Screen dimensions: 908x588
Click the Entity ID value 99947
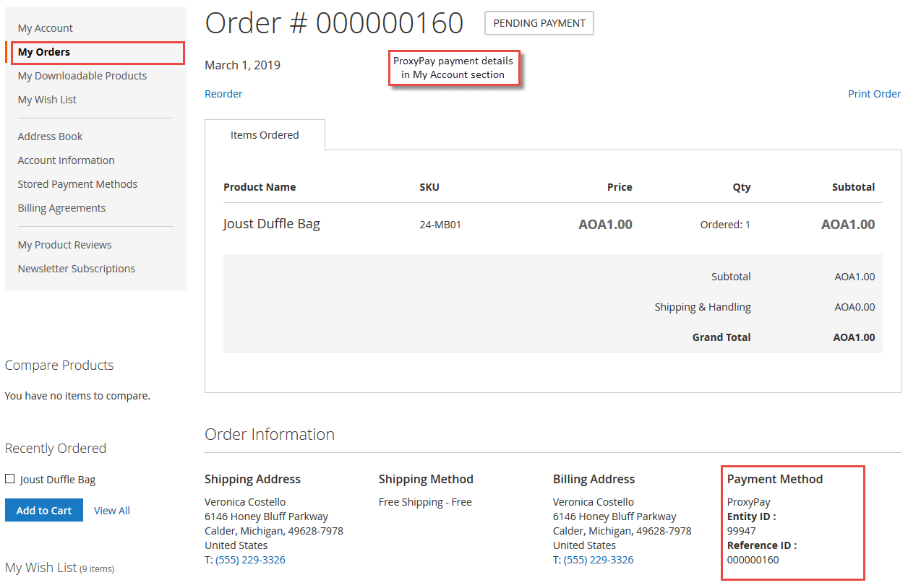[742, 531]
